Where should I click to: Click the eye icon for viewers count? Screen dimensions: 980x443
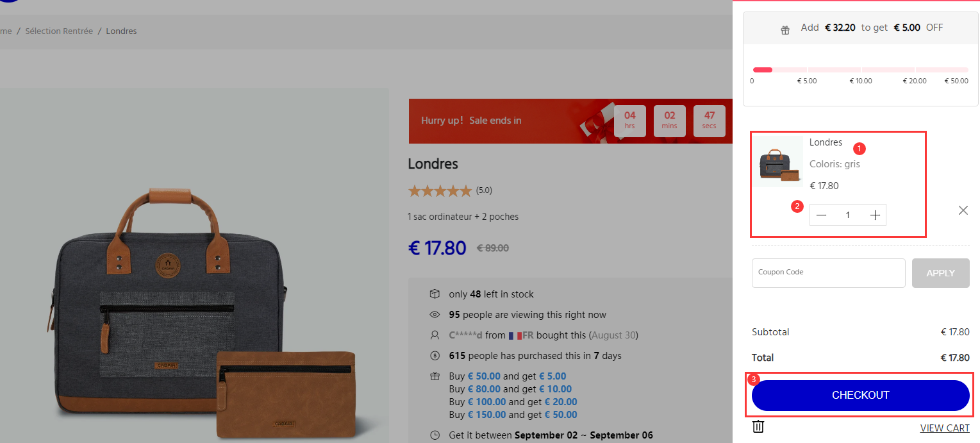coord(435,314)
